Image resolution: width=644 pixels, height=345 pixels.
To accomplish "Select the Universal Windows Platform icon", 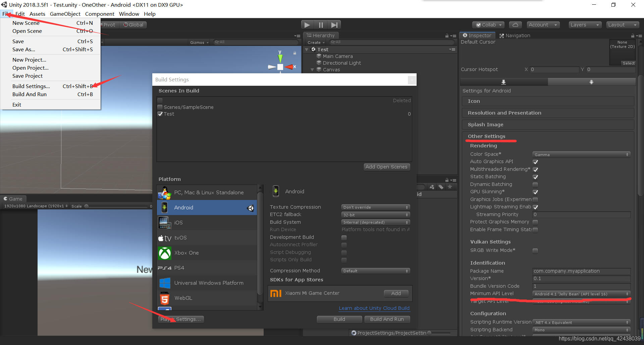I will click(164, 283).
